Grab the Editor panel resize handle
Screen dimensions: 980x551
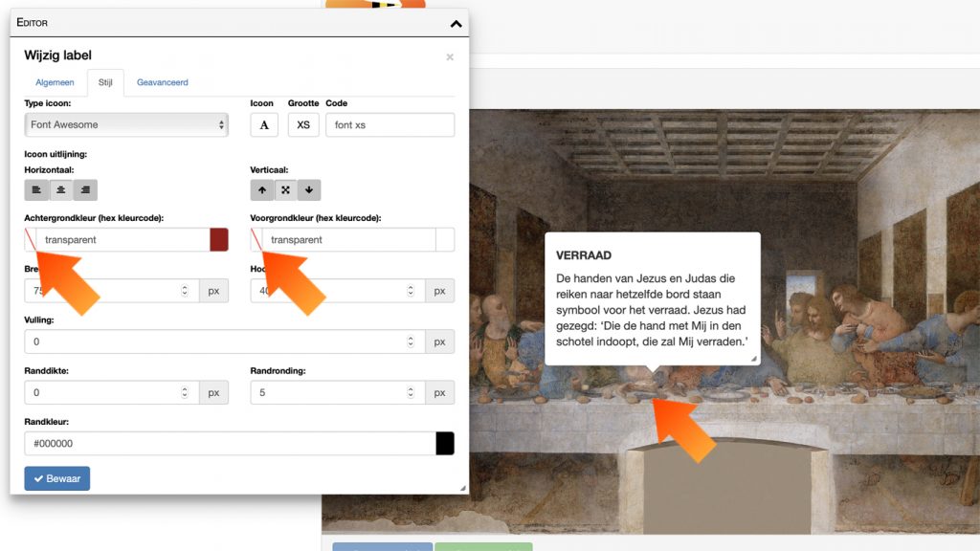click(463, 488)
